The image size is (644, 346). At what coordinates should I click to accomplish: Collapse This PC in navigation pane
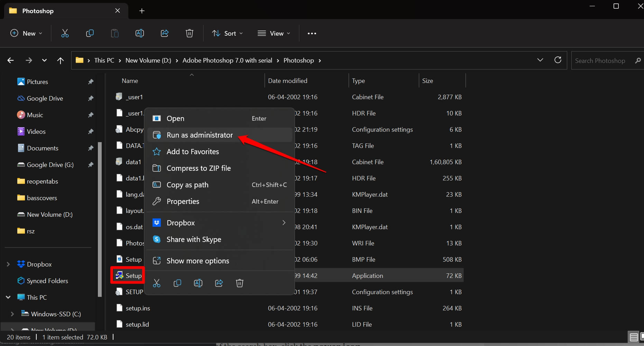point(8,297)
